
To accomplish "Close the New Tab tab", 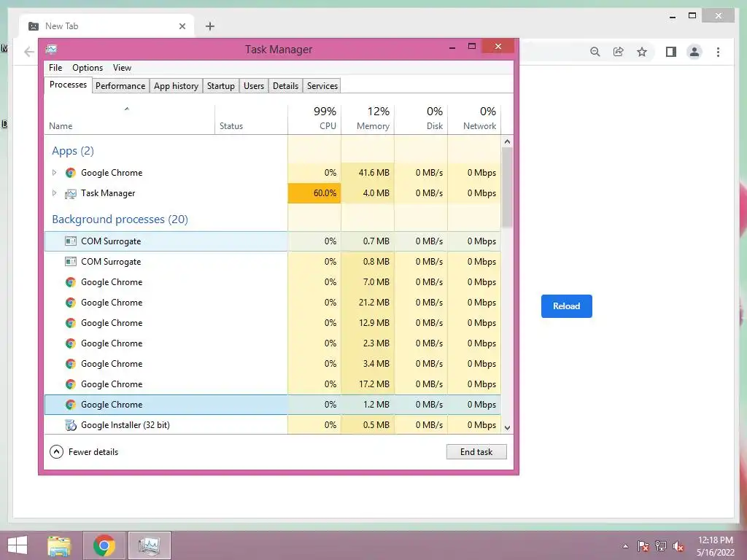I will (182, 26).
